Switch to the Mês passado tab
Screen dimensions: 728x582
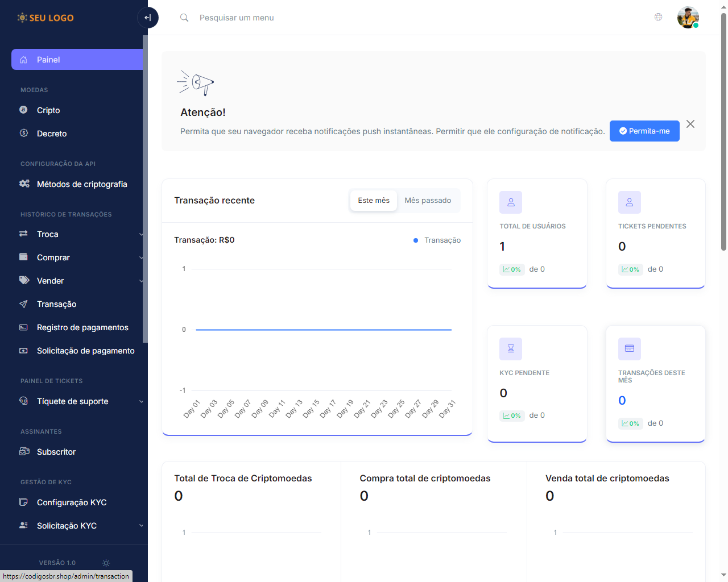(x=428, y=201)
